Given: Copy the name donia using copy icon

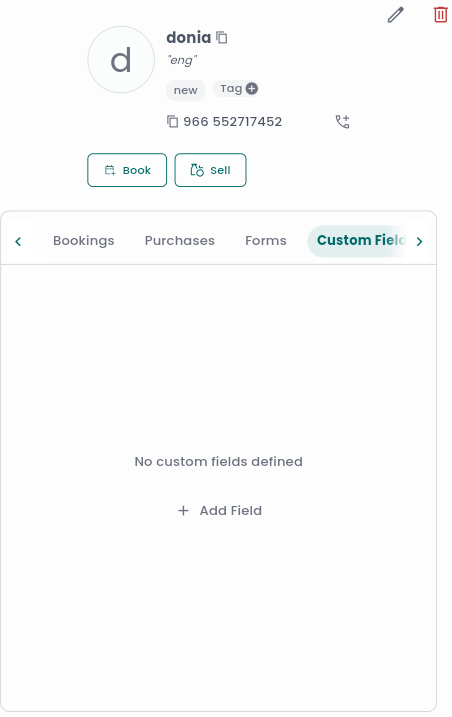Looking at the screenshot, I should coord(222,37).
